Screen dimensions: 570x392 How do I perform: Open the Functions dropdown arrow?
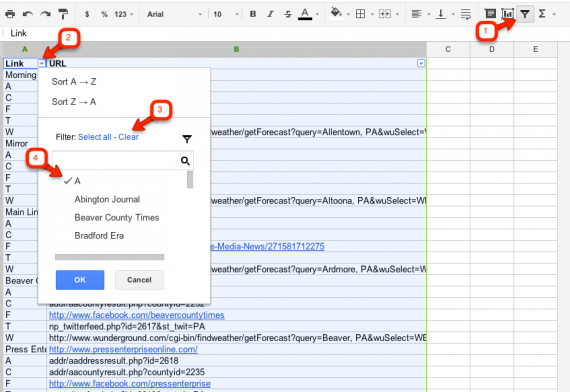tap(554, 15)
